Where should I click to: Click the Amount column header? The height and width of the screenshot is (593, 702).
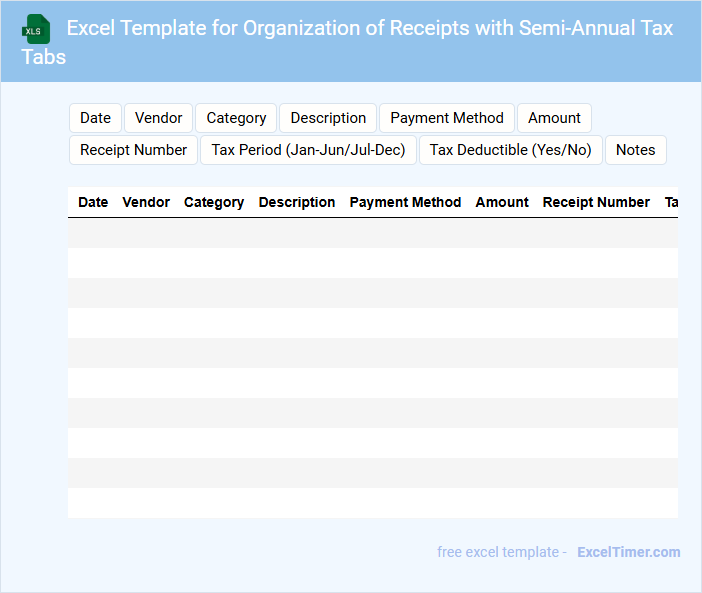pos(502,202)
